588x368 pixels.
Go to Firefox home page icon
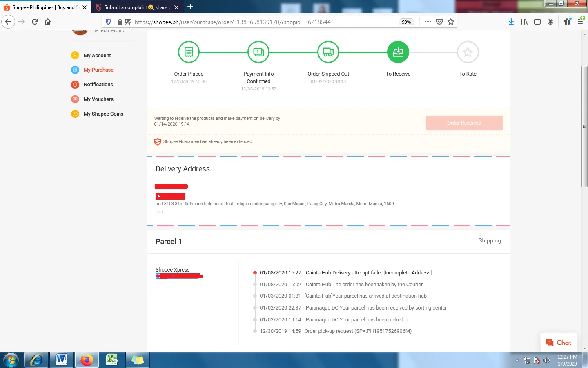click(x=48, y=22)
